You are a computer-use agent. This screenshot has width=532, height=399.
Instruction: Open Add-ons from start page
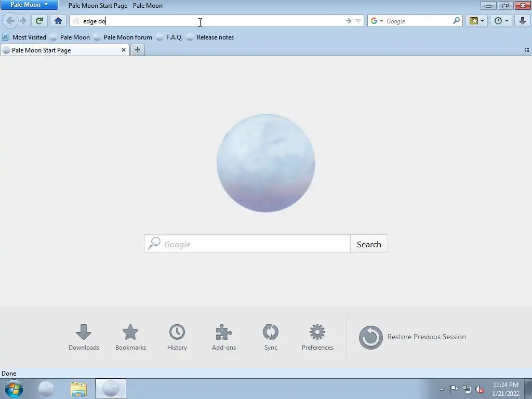[x=224, y=337]
